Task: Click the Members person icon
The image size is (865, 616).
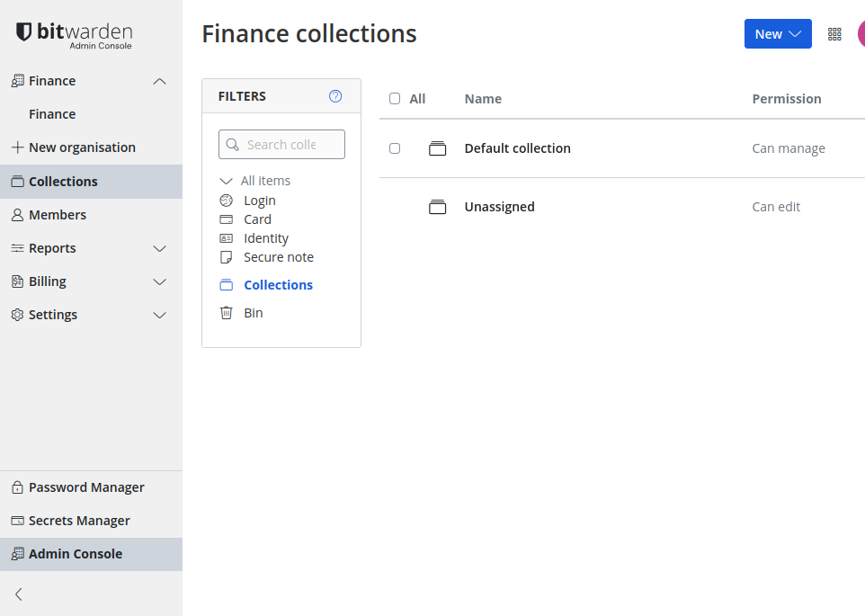Action: click(18, 215)
